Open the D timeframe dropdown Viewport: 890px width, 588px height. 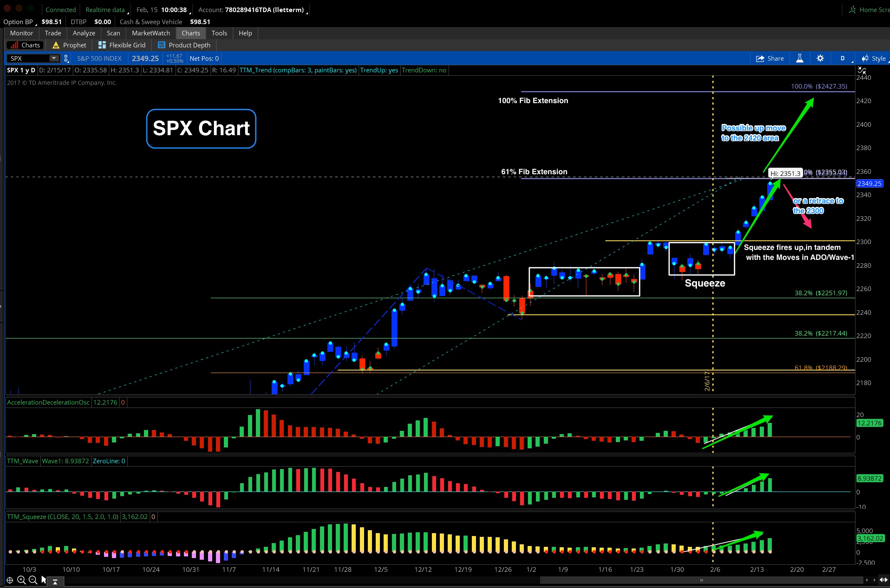(843, 58)
